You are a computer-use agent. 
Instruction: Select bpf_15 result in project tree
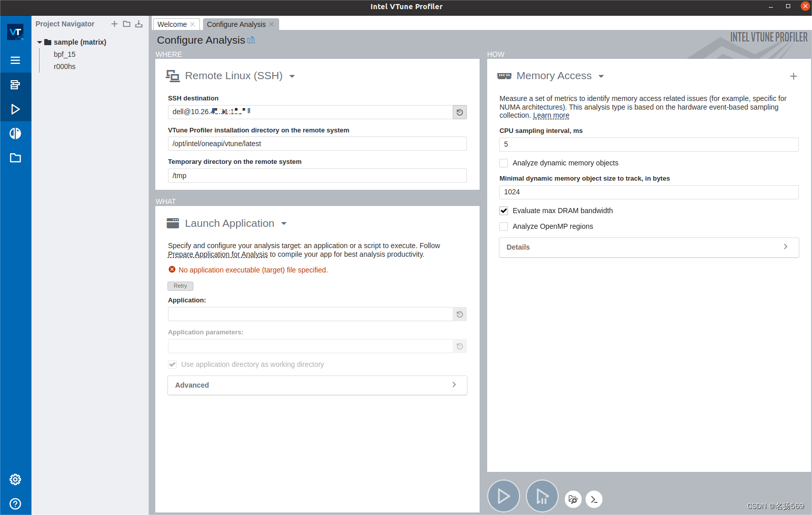tap(64, 54)
